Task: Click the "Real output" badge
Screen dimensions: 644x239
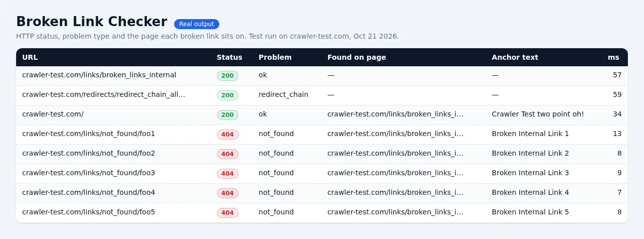Action: (x=197, y=24)
